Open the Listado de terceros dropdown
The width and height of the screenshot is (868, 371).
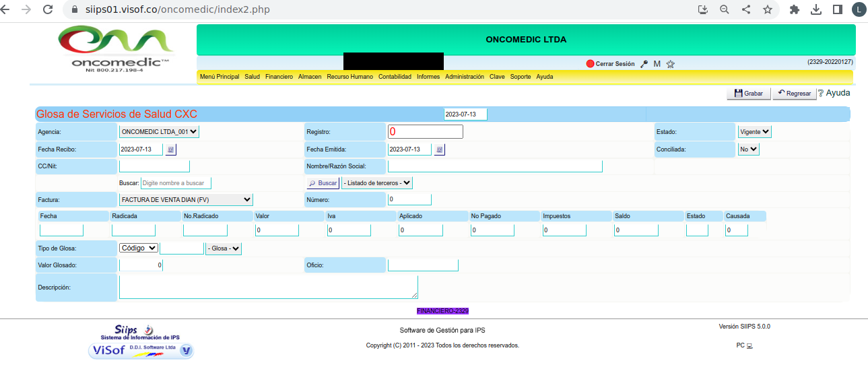[x=376, y=182]
